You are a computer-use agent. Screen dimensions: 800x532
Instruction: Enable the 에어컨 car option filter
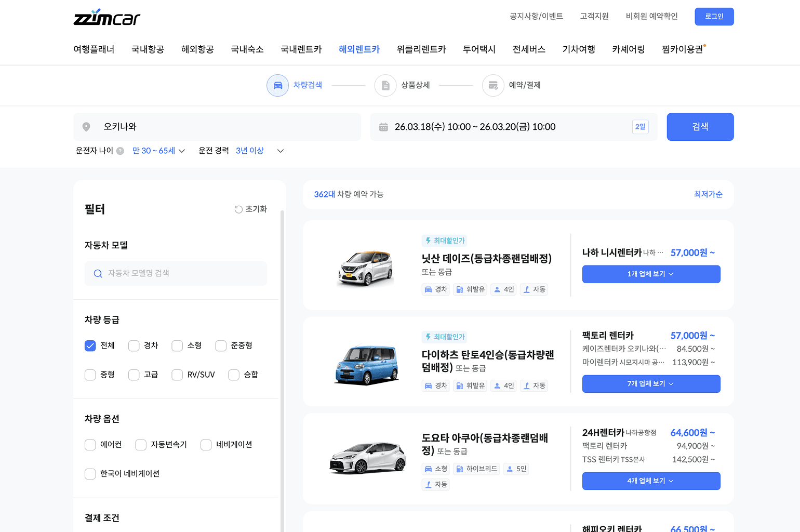[x=90, y=445]
